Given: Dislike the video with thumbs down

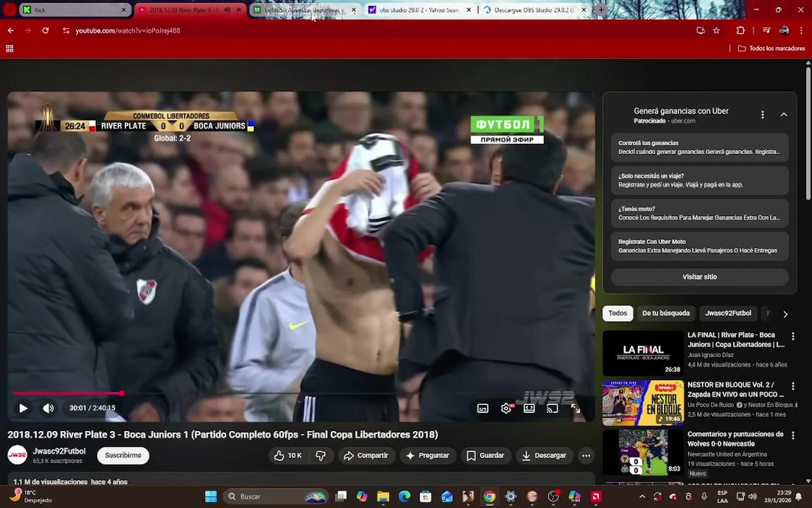Looking at the screenshot, I should click(321, 456).
